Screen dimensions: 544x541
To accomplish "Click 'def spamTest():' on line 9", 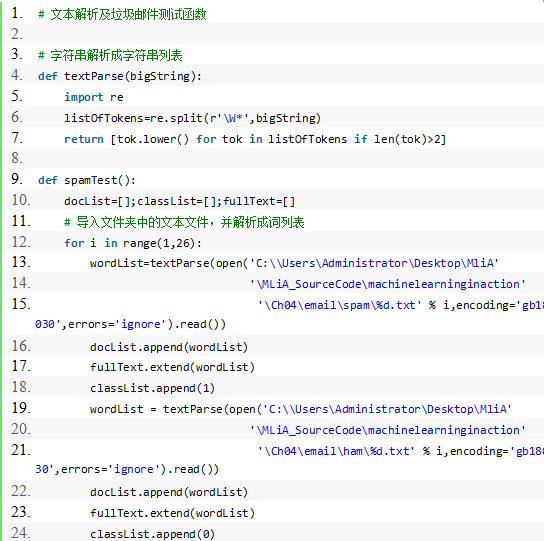I will tap(87, 180).
